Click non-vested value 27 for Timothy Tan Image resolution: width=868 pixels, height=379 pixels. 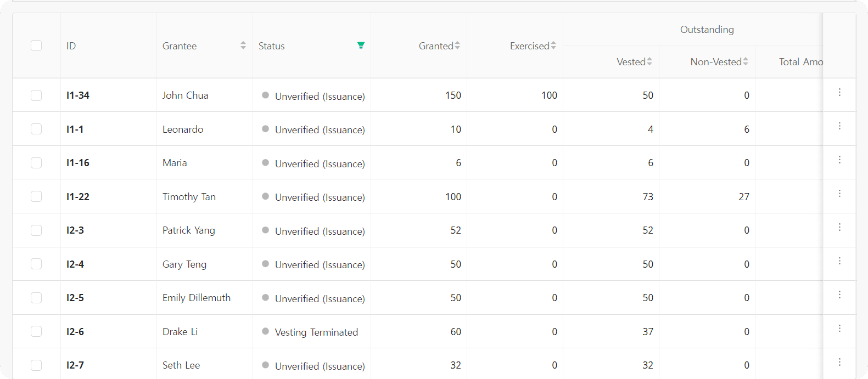(744, 197)
